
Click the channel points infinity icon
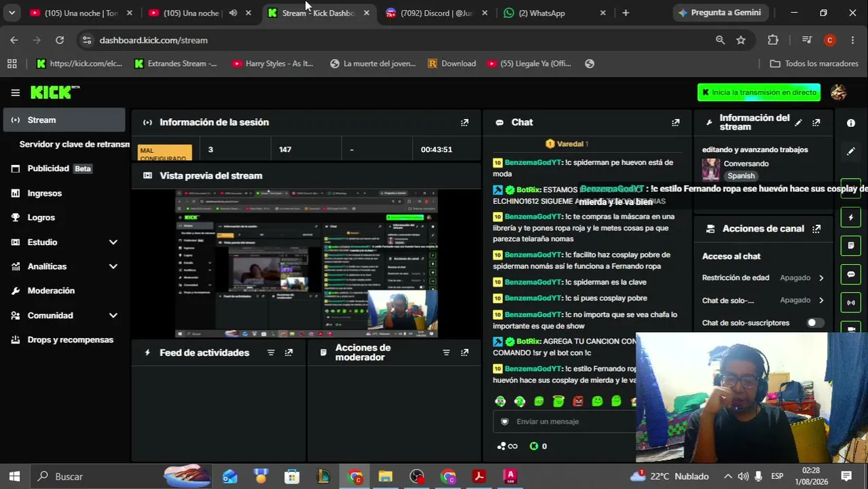click(507, 446)
